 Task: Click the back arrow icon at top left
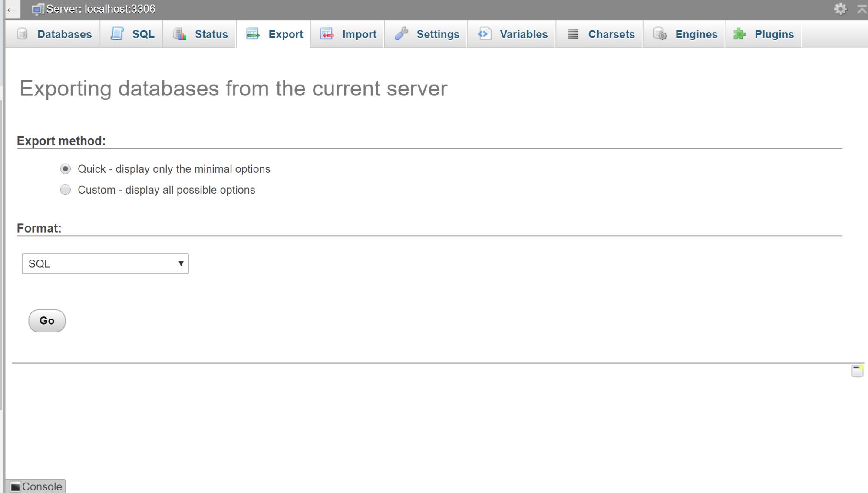click(x=12, y=10)
